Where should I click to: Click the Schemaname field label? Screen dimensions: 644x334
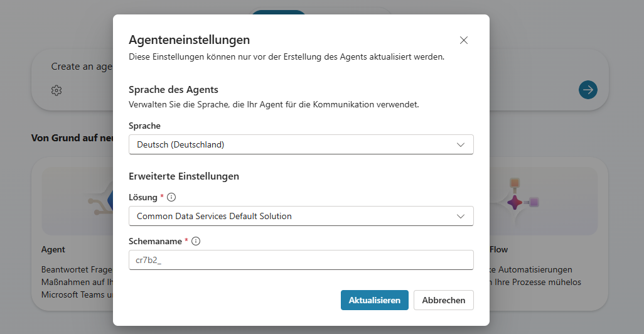coord(155,241)
